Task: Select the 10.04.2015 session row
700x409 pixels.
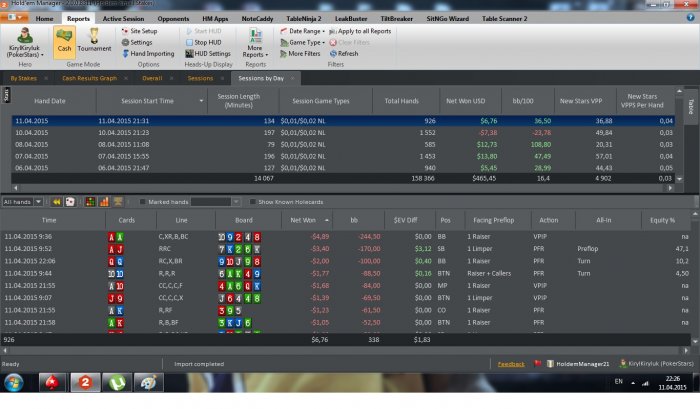Action: tap(343, 133)
